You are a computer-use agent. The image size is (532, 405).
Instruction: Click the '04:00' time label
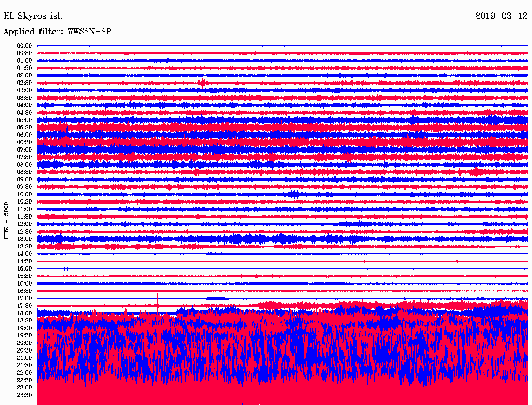24,105
